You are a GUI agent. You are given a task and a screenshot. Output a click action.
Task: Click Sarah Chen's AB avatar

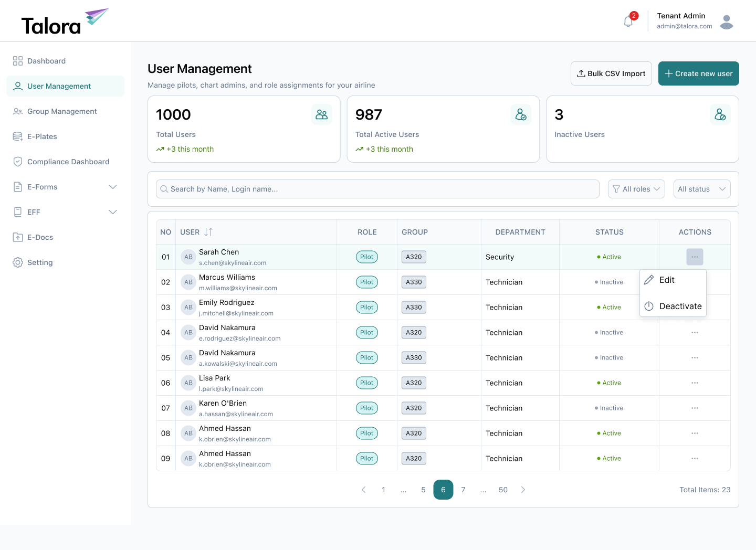[188, 257]
